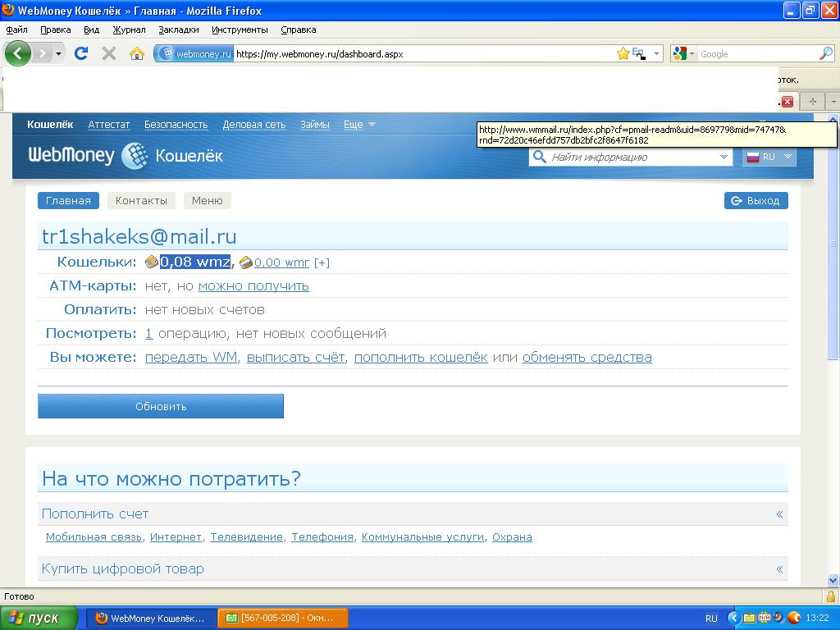Viewport: 840px width, 630px height.
Task: Click the wmz wallet coin icon
Action: coord(152,262)
